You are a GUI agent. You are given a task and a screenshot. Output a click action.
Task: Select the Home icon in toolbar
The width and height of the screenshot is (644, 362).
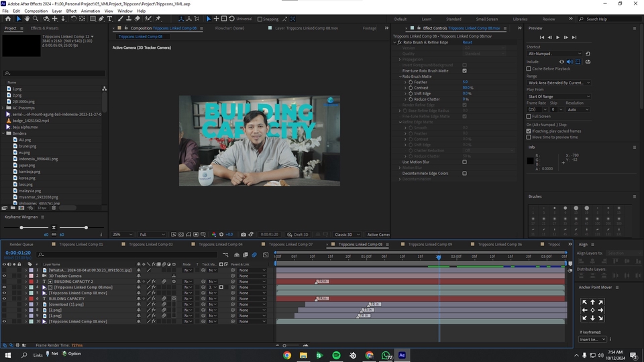click(8, 19)
